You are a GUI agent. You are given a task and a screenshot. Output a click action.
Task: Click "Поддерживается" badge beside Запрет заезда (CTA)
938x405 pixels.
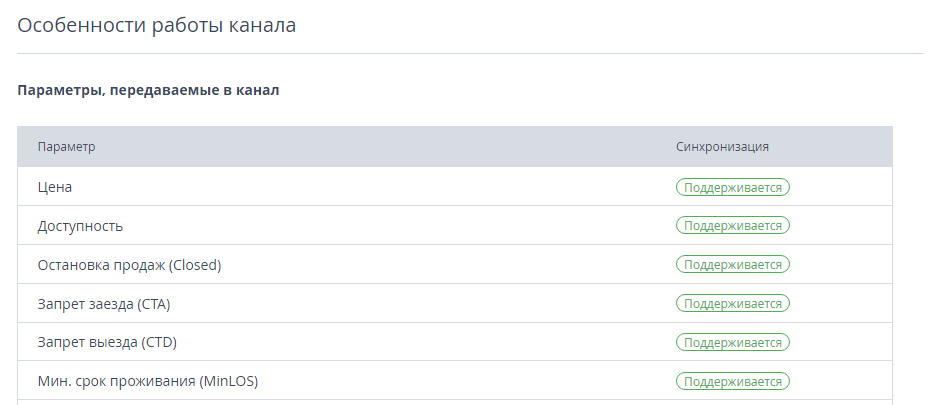[x=733, y=303]
